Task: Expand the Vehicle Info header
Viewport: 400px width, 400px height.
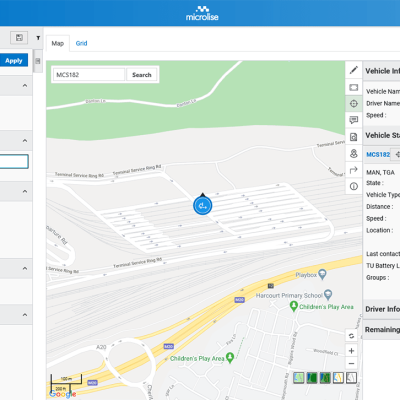Action: [x=382, y=71]
